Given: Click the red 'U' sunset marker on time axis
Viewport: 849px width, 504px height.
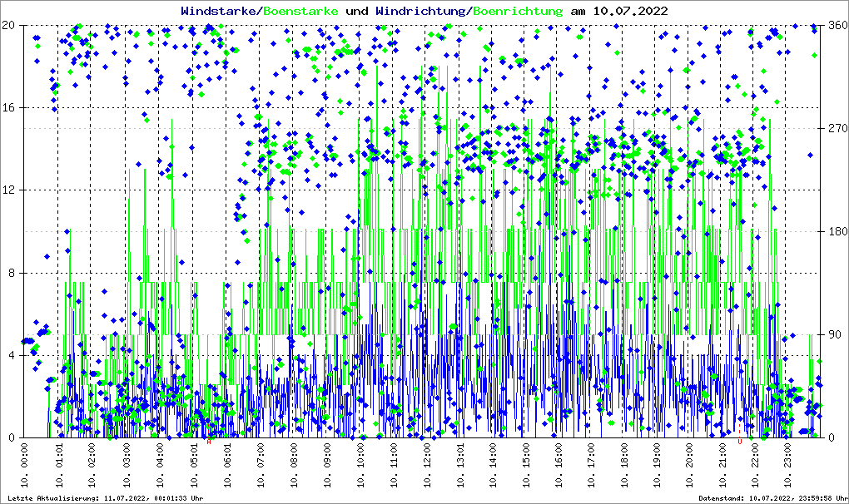Looking at the screenshot, I should click(739, 442).
